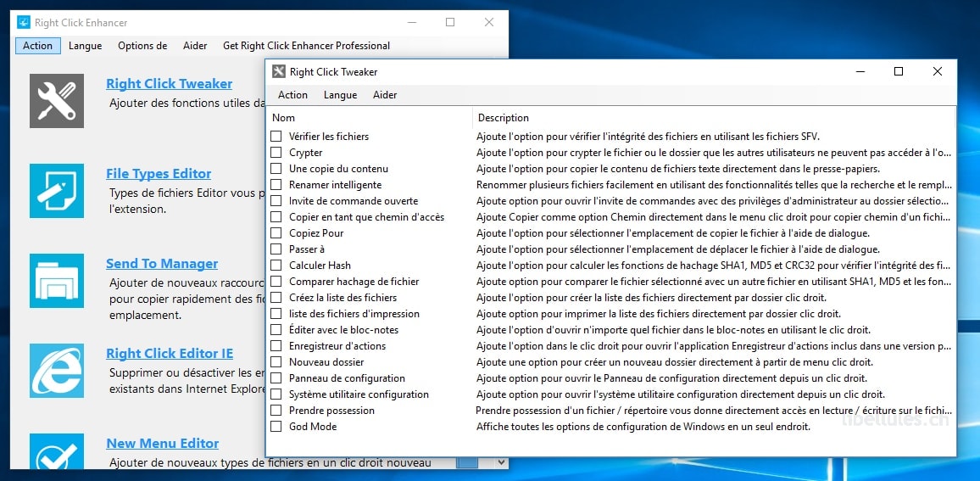Tick the Crypter checkbox

click(x=276, y=152)
